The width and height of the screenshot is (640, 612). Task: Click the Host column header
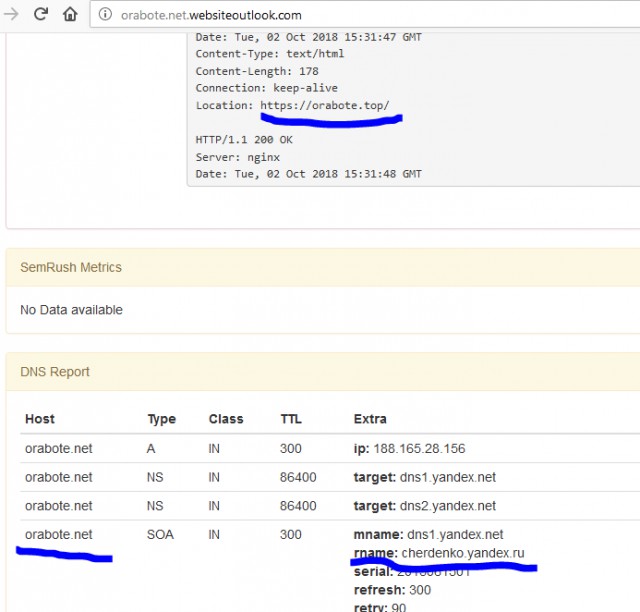[40, 419]
